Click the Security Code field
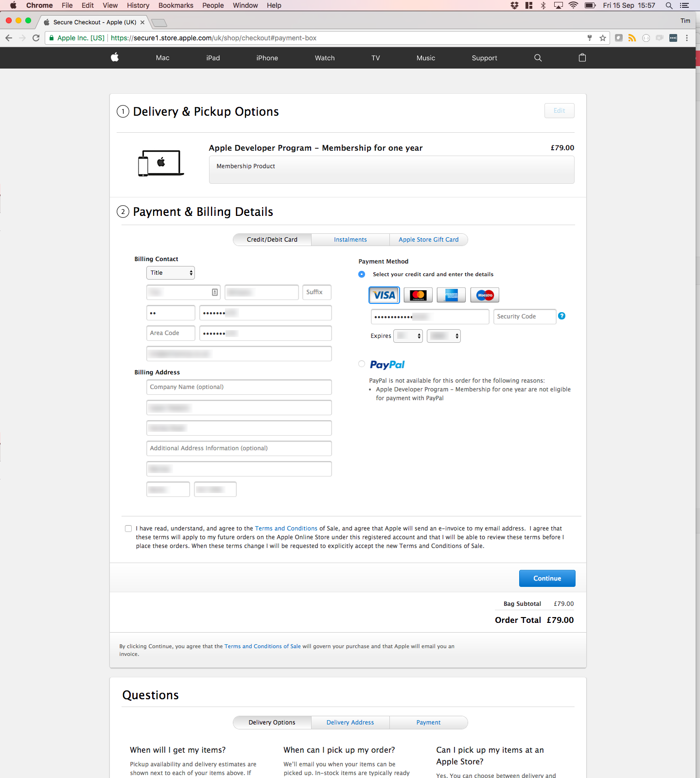The height and width of the screenshot is (778, 700). coord(525,317)
